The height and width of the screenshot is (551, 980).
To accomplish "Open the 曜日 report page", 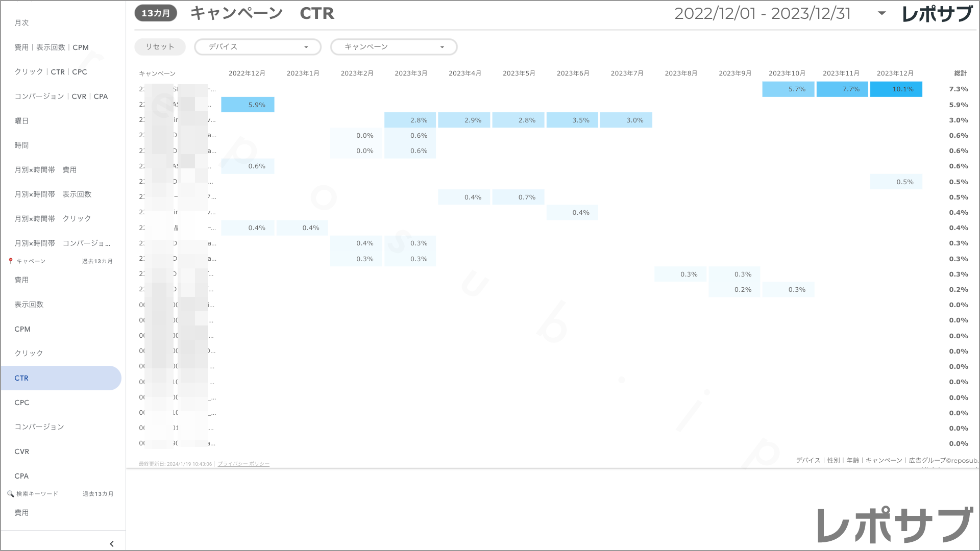I will point(21,121).
